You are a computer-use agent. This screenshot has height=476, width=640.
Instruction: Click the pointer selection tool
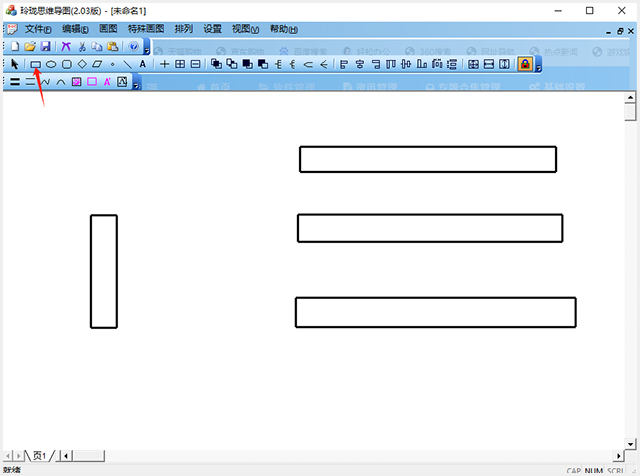click(15, 64)
